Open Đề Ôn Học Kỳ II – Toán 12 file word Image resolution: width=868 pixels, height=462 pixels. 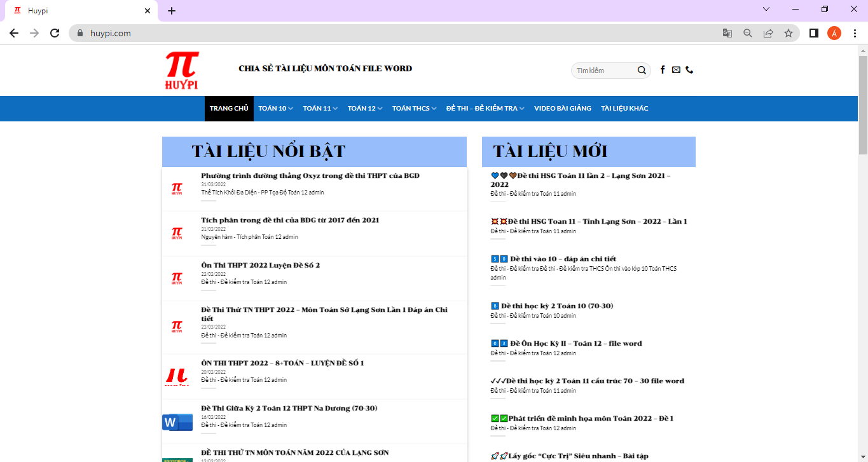click(566, 344)
